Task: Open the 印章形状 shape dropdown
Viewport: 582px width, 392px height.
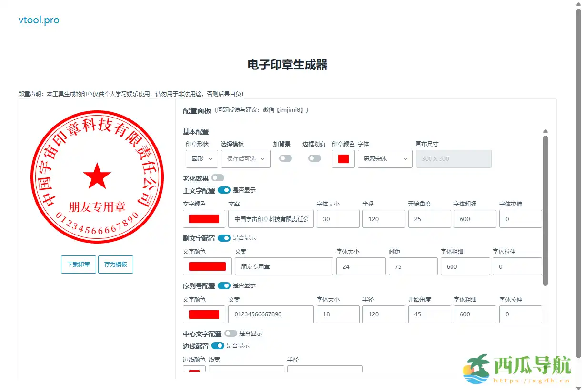Action: 201,159
